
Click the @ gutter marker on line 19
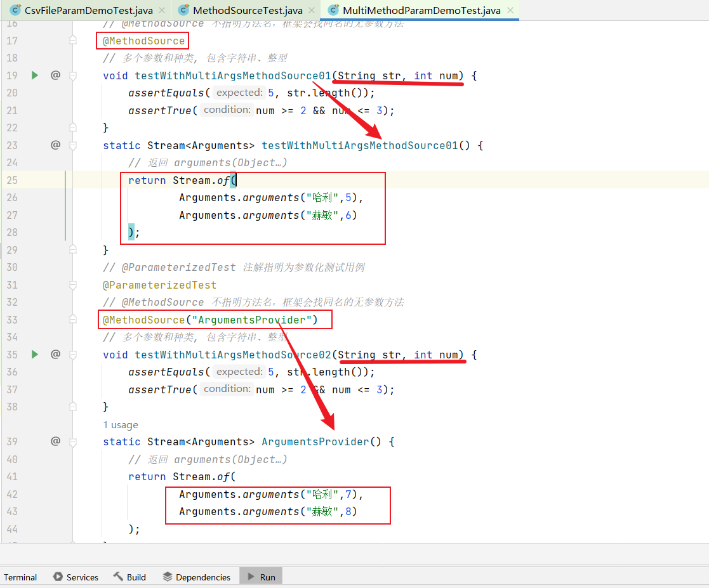click(x=55, y=75)
